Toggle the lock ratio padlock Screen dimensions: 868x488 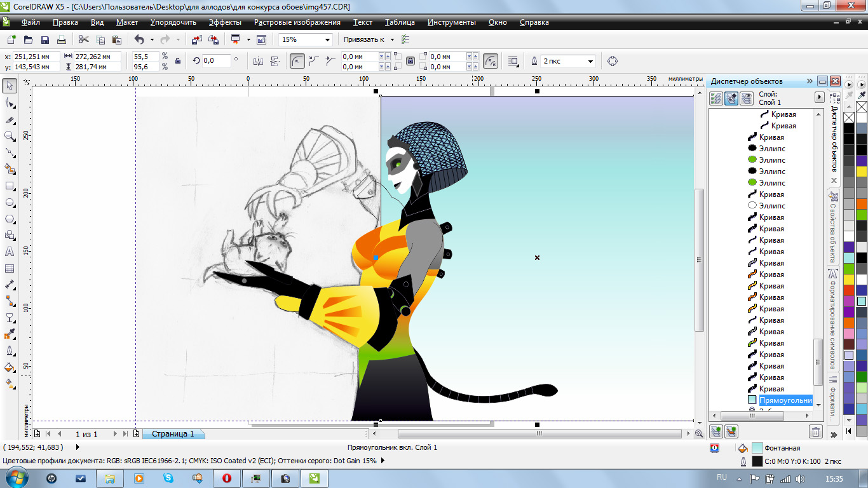178,61
